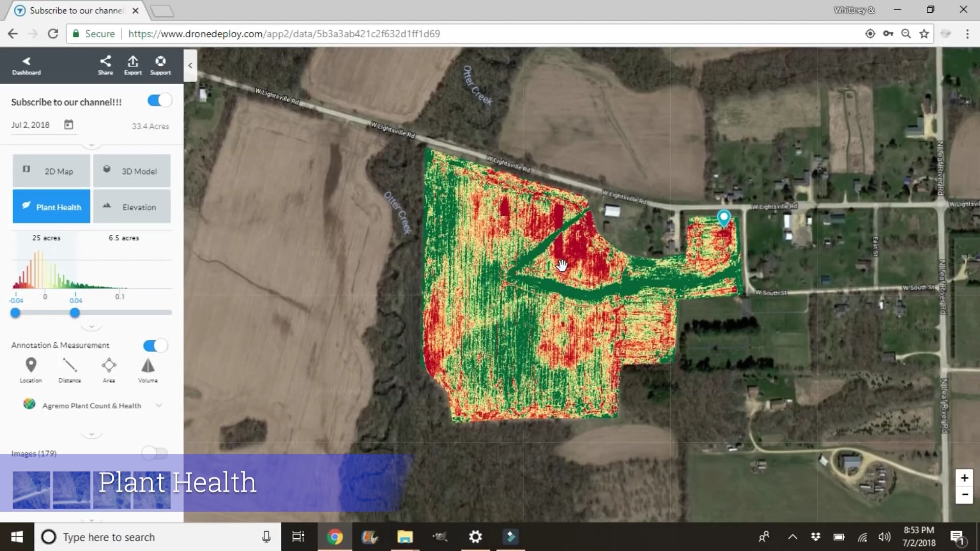Click the map zoom in button
This screenshot has width=980, height=551.
point(964,478)
